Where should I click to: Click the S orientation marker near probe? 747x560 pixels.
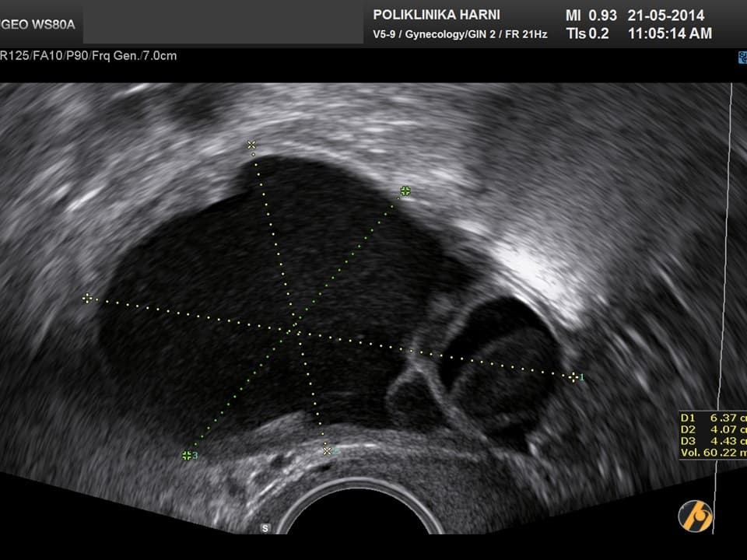point(265,528)
